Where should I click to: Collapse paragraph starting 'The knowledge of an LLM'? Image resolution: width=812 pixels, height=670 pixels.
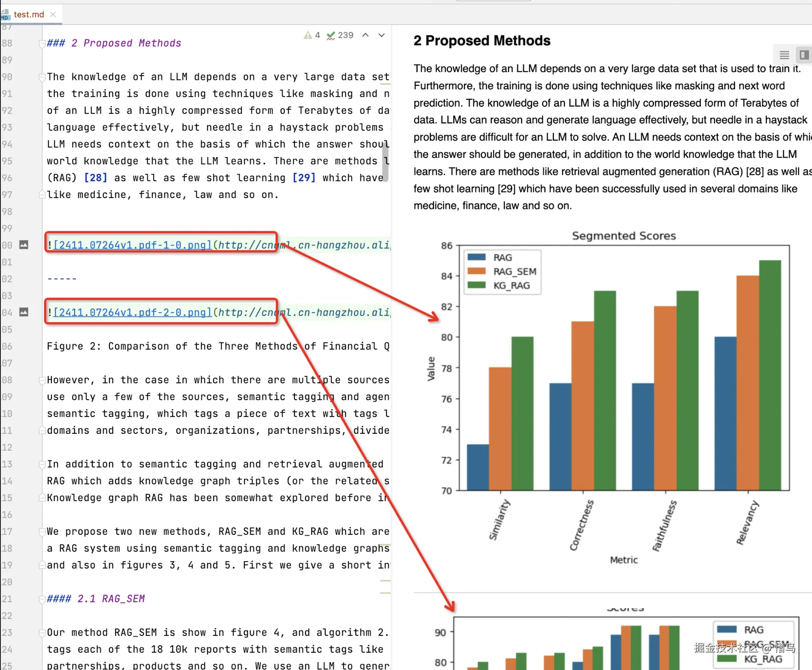pos(42,77)
